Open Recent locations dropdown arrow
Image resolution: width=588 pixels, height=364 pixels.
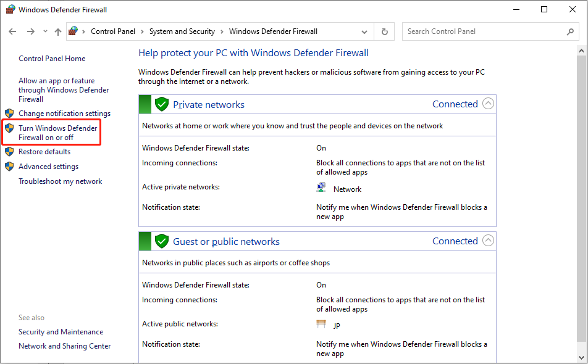[44, 31]
